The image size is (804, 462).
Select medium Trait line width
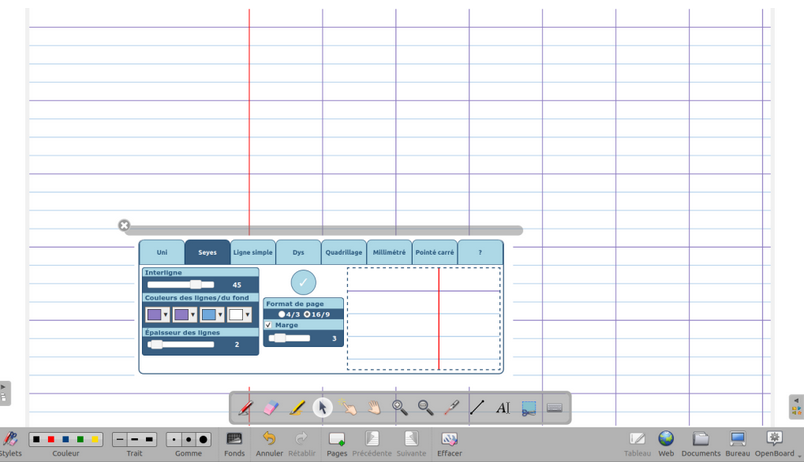[x=134, y=439]
